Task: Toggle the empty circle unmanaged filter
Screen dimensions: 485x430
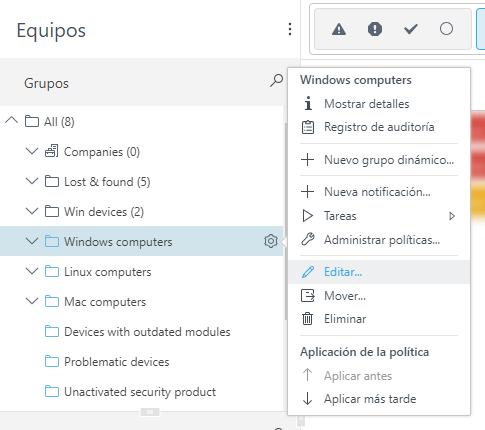Action: (446, 29)
